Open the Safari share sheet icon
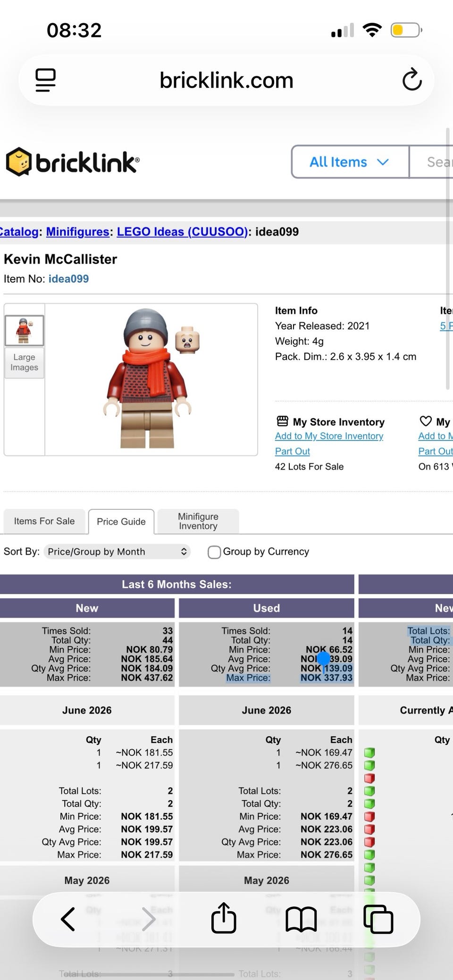This screenshot has height=980, width=453. (x=224, y=917)
